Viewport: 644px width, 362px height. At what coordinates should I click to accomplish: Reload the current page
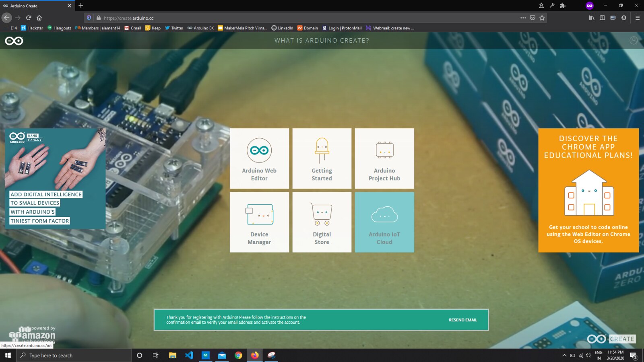pyautogui.click(x=29, y=18)
